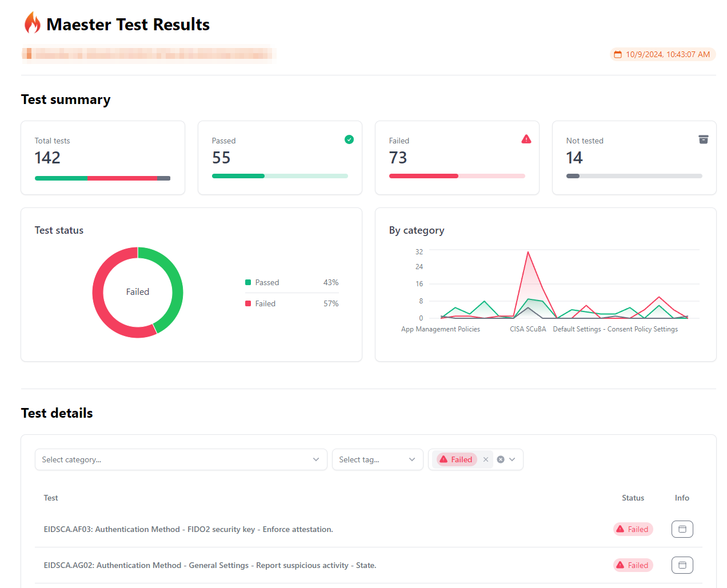Expand the status filter chevron dropdown
Viewport: 727px width, 588px height.
[x=512, y=459]
